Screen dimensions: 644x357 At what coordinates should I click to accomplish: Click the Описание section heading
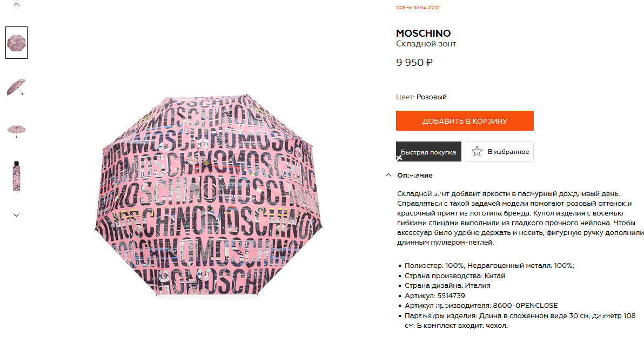415,175
